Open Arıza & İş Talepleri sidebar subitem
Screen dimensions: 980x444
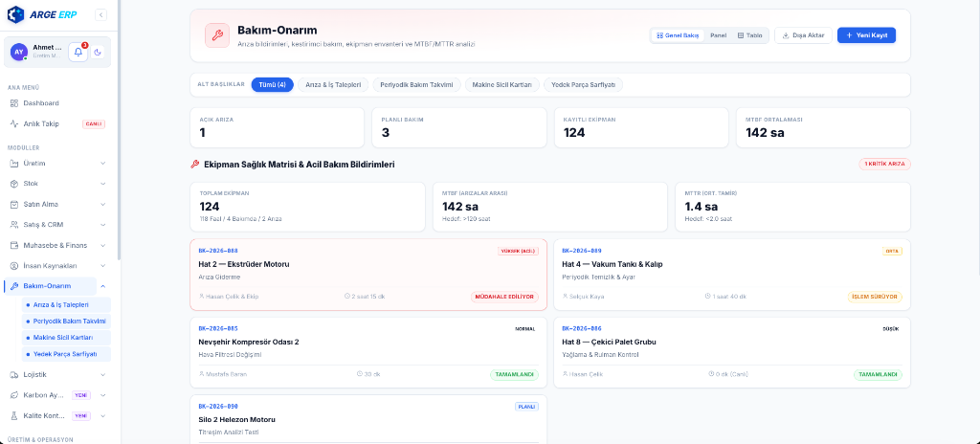(x=66, y=304)
